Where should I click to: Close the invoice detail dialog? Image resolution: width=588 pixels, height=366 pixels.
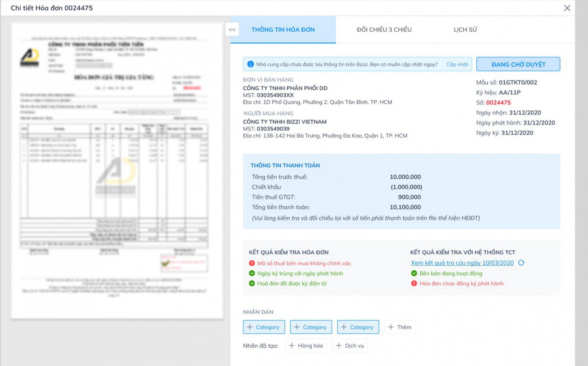pyautogui.click(x=567, y=8)
